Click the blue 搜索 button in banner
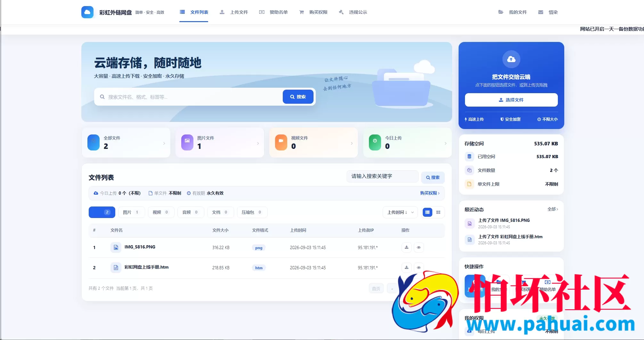The width and height of the screenshot is (644, 340). 298,97
